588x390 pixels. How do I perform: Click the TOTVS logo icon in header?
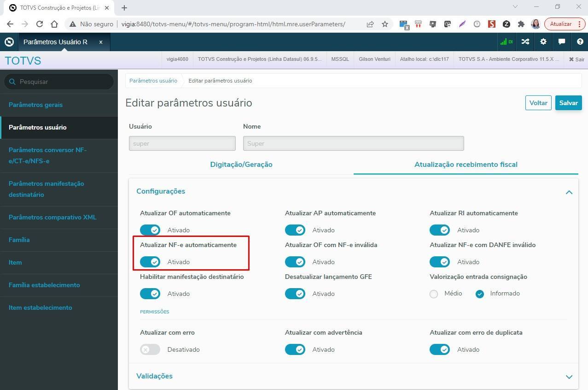tap(9, 42)
